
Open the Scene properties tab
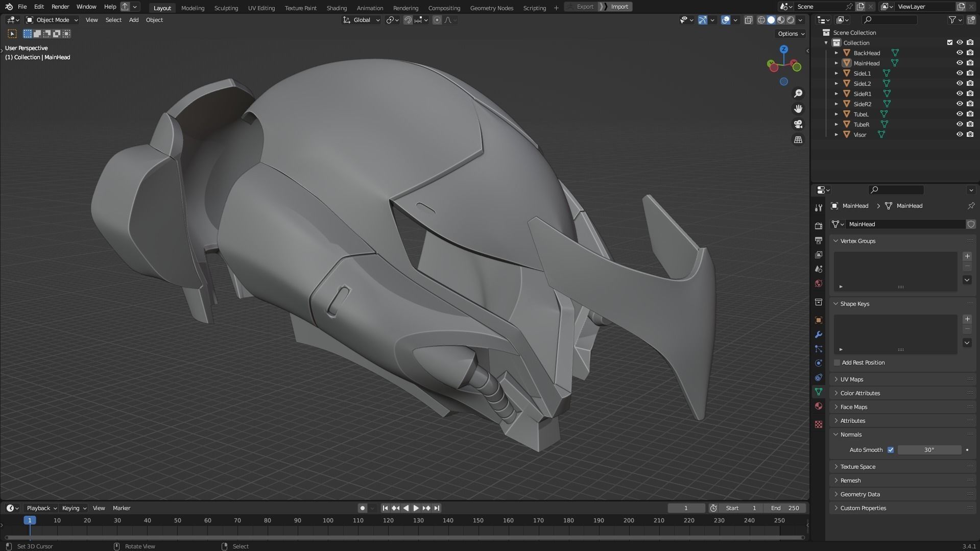click(x=819, y=269)
